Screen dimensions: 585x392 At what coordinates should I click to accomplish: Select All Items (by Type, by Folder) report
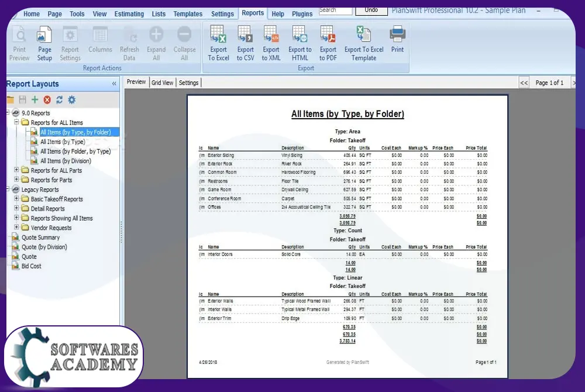pos(75,132)
